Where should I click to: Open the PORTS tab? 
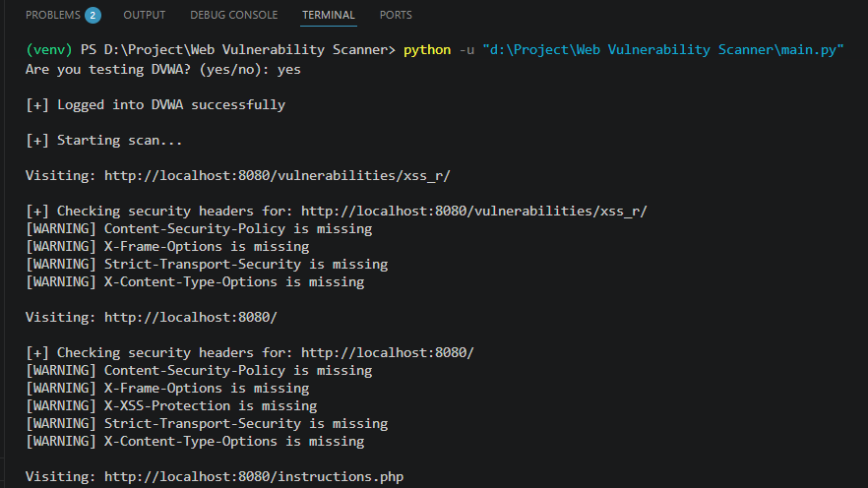tap(396, 15)
